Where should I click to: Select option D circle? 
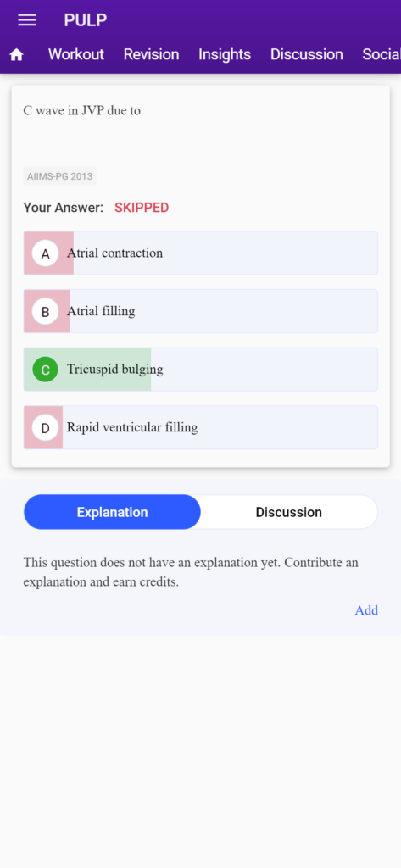46,428
